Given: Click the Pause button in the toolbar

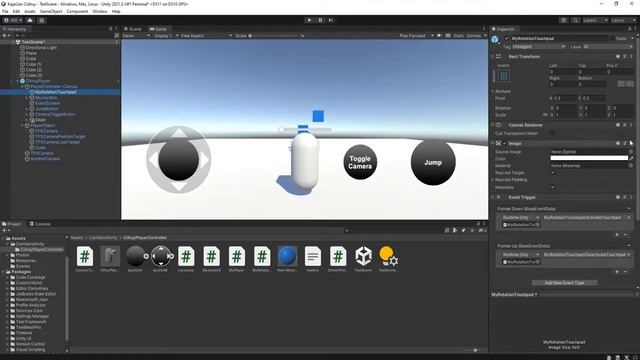Looking at the screenshot, I should [320, 20].
